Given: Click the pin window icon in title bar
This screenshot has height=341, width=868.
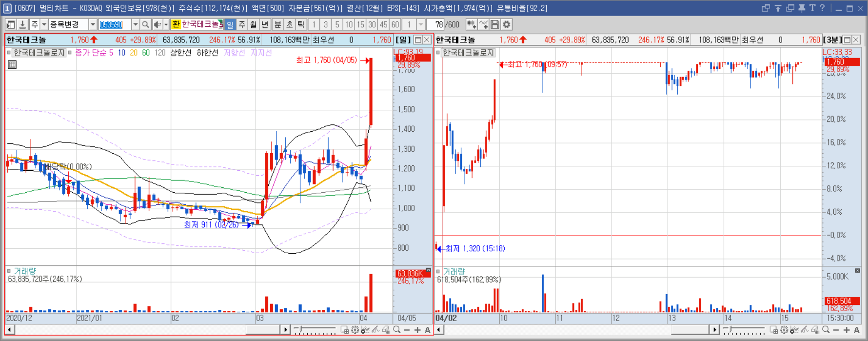Looking at the screenshot, I should (x=802, y=8).
